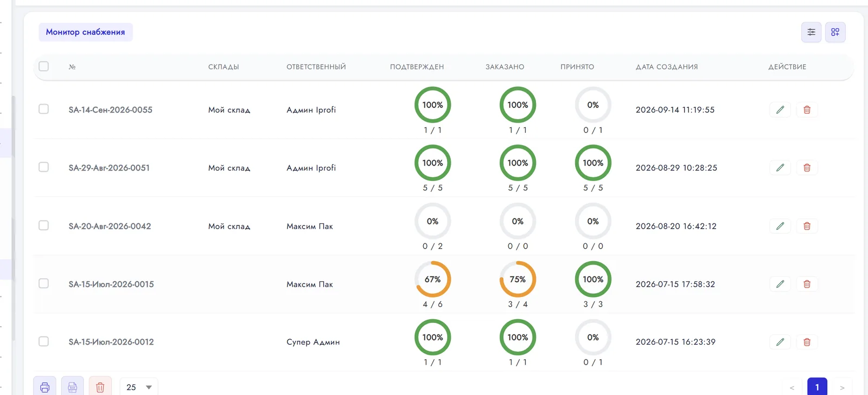Delete order SA-15-Июл-2026-0015 with trash icon
868x395 pixels.
point(807,284)
